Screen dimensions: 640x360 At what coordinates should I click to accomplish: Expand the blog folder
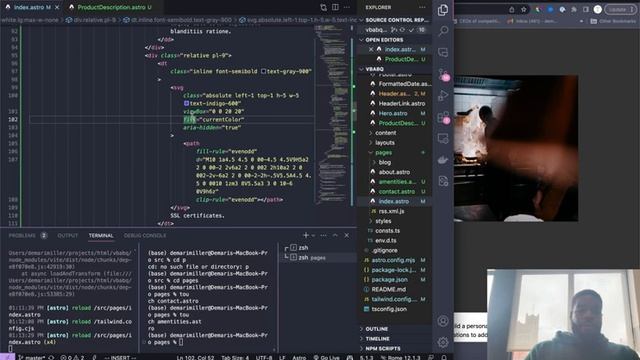(x=384, y=162)
